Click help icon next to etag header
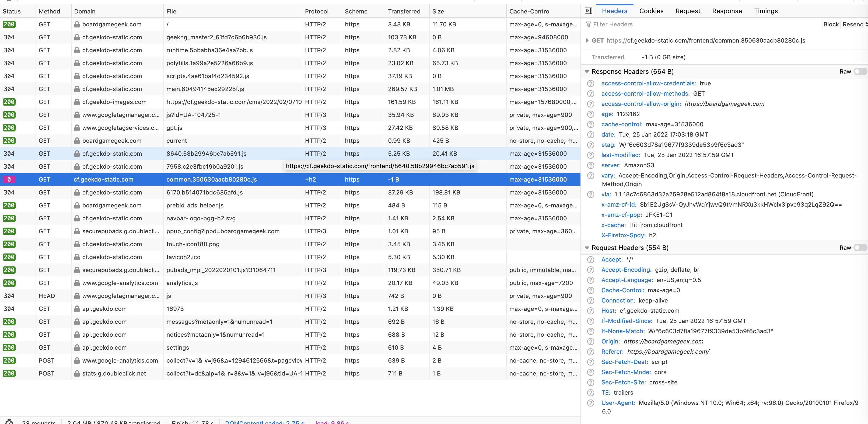This screenshot has width=868, height=424. tap(590, 145)
